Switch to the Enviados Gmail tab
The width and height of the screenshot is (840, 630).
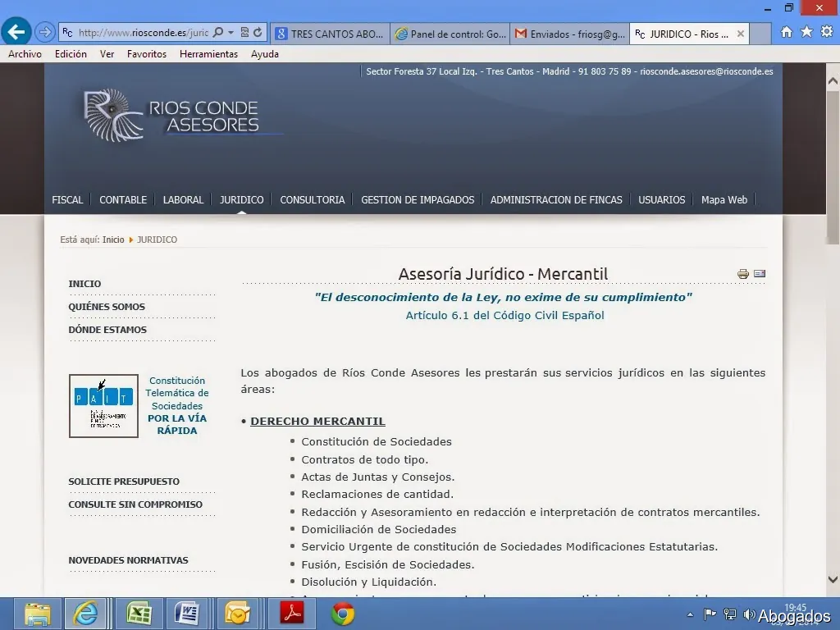(569, 34)
